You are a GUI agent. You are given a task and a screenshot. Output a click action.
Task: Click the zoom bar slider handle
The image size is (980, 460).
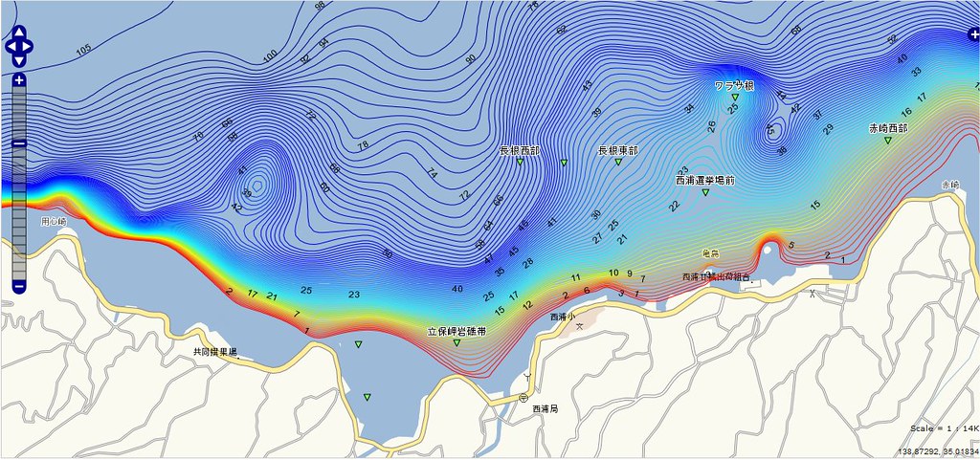tap(19, 142)
